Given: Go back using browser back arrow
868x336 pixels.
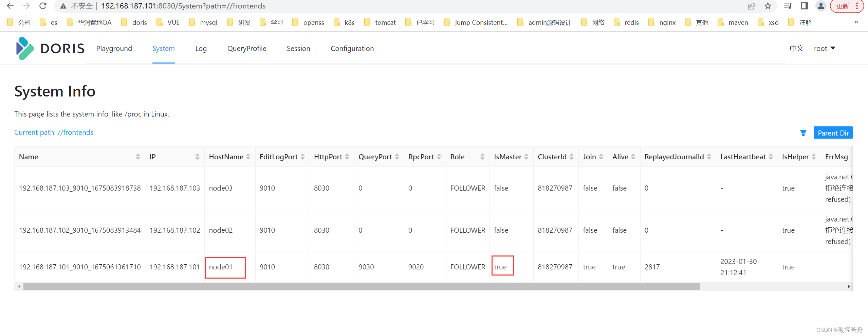Looking at the screenshot, I should [10, 6].
